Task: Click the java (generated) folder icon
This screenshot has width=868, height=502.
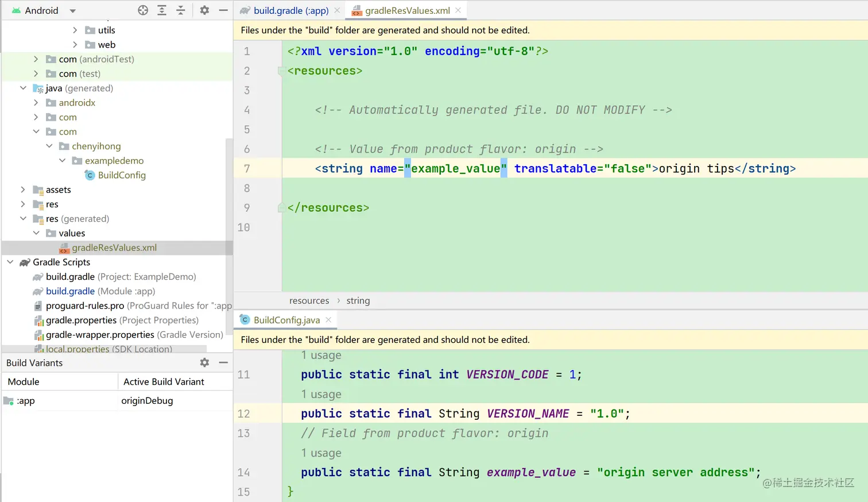Action: coord(38,88)
